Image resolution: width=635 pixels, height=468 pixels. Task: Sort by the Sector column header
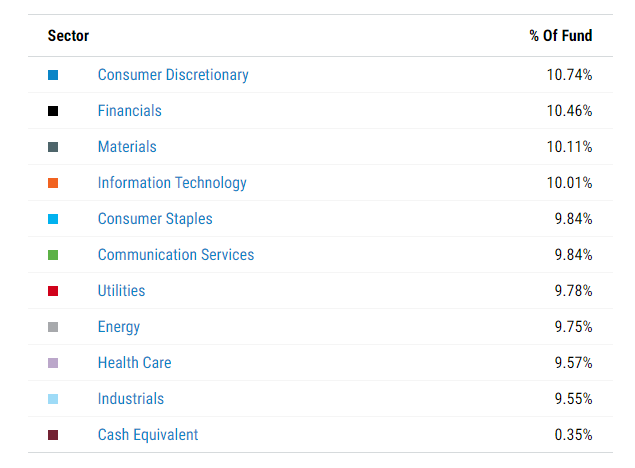(x=68, y=36)
